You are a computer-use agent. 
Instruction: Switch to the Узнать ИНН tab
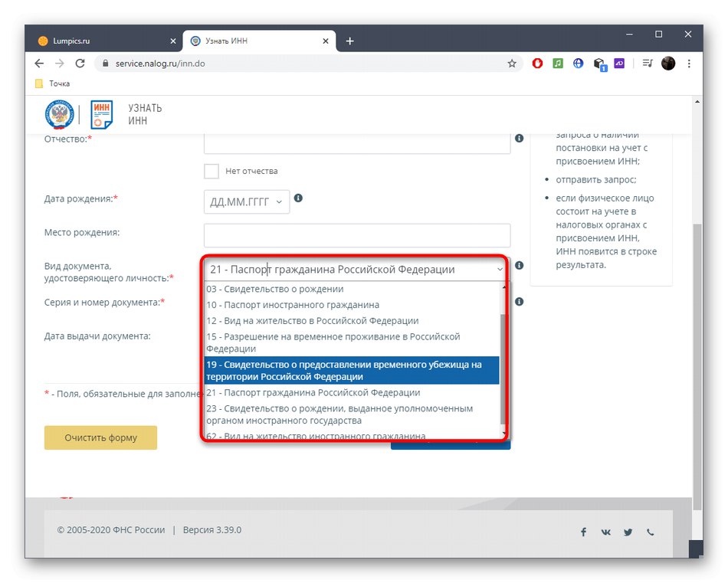[x=259, y=41]
